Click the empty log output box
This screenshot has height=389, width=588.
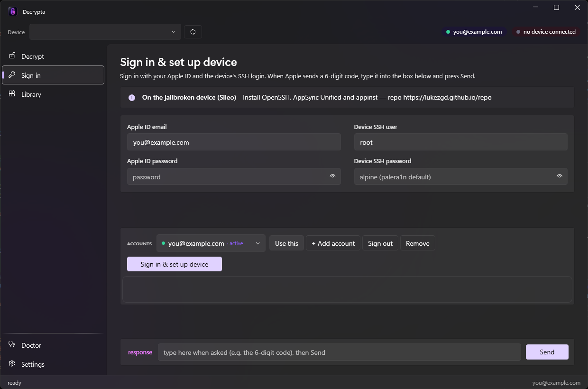point(347,289)
